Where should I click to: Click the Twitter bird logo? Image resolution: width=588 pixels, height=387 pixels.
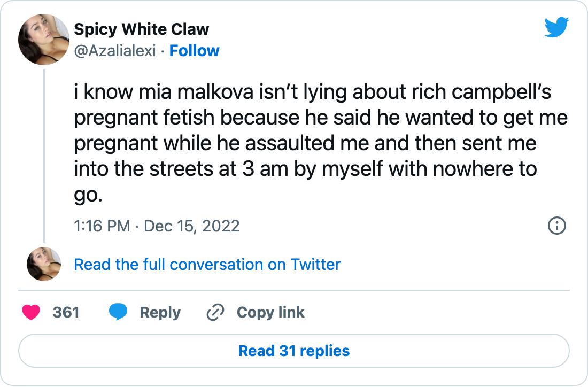(556, 28)
